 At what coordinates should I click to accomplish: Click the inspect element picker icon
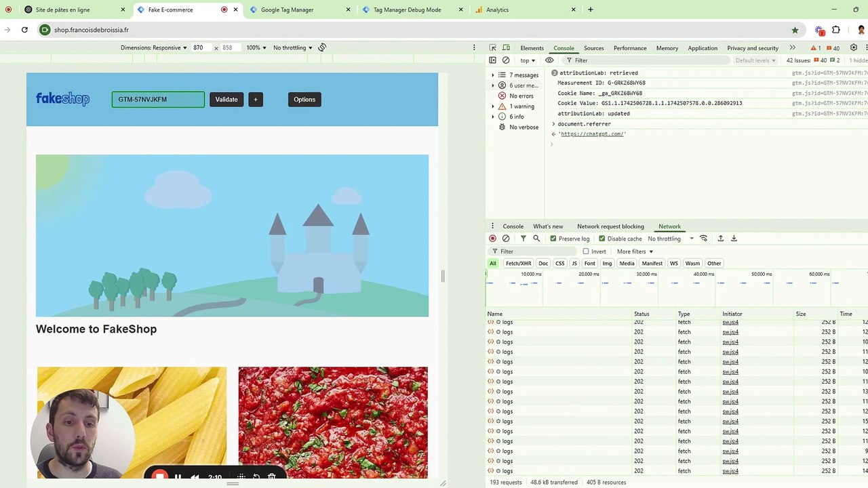tap(492, 48)
